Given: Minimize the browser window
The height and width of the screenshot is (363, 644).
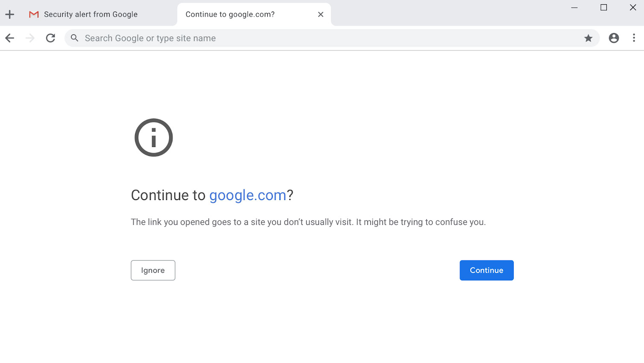Looking at the screenshot, I should [x=574, y=8].
